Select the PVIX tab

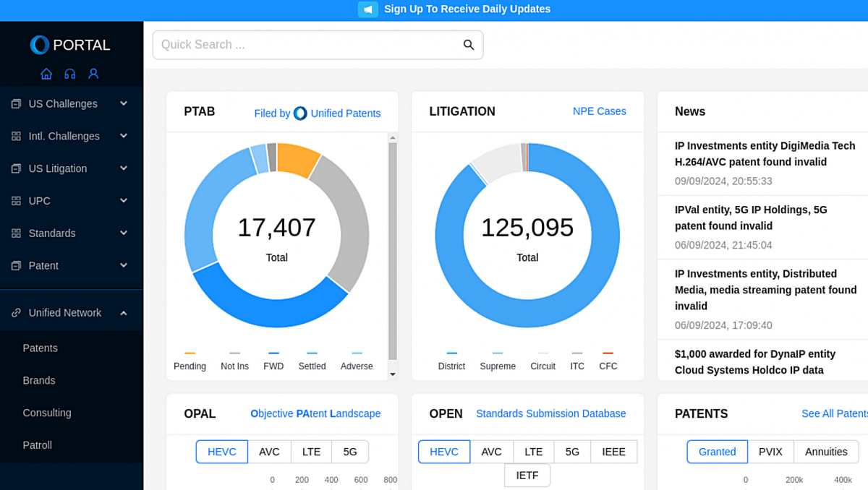770,452
